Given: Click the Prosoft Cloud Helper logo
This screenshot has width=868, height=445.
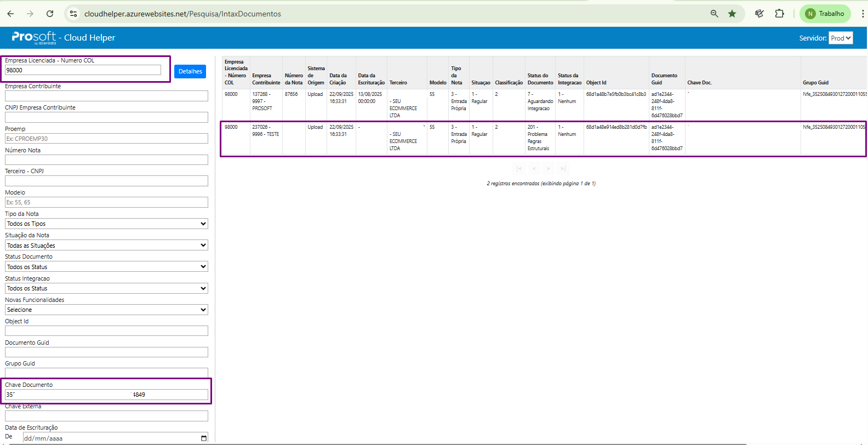Looking at the screenshot, I should [63, 37].
